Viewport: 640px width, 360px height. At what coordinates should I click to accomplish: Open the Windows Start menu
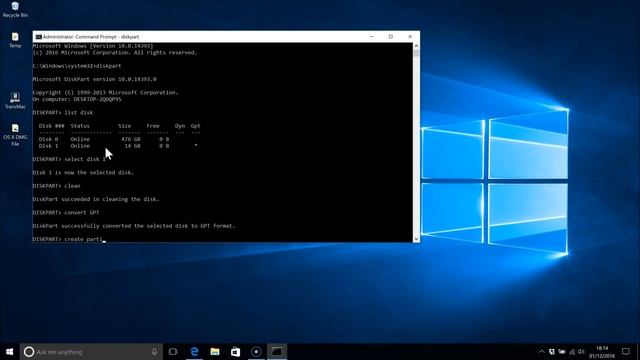[x=9, y=351]
